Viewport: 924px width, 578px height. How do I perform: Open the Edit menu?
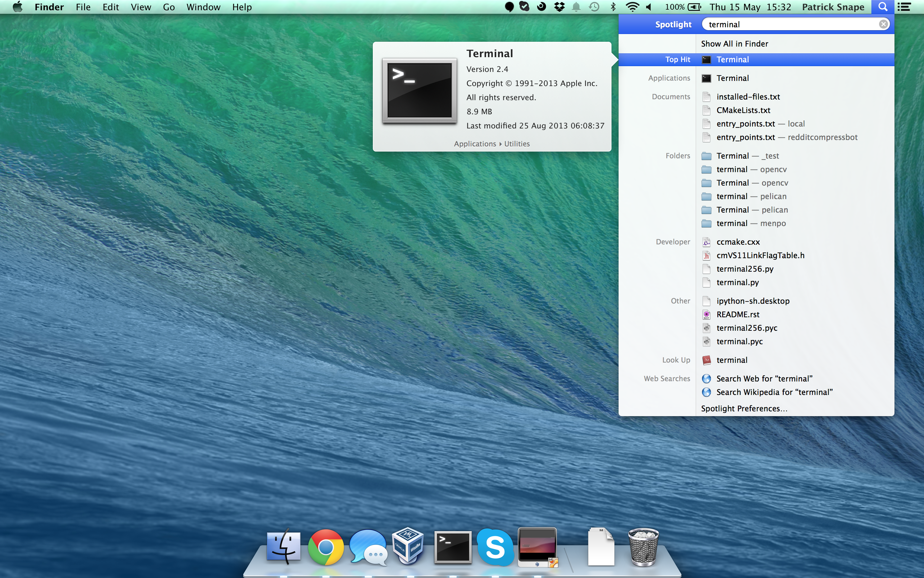(x=111, y=7)
